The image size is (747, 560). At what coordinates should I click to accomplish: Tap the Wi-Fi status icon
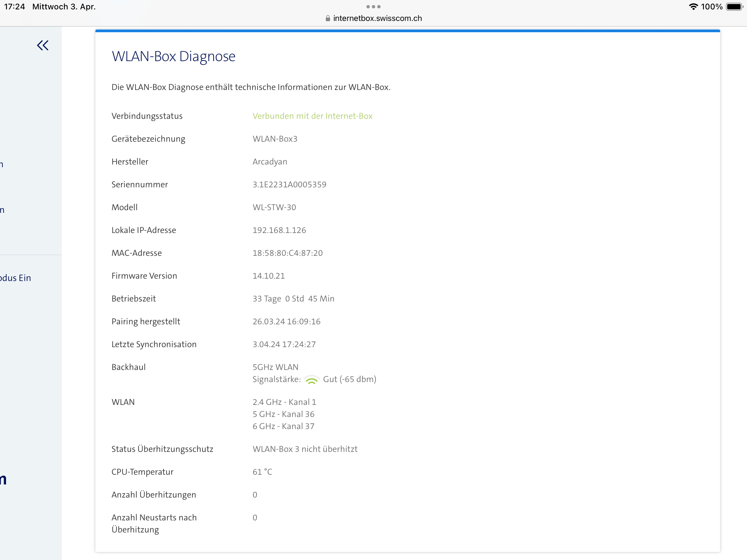[693, 7]
